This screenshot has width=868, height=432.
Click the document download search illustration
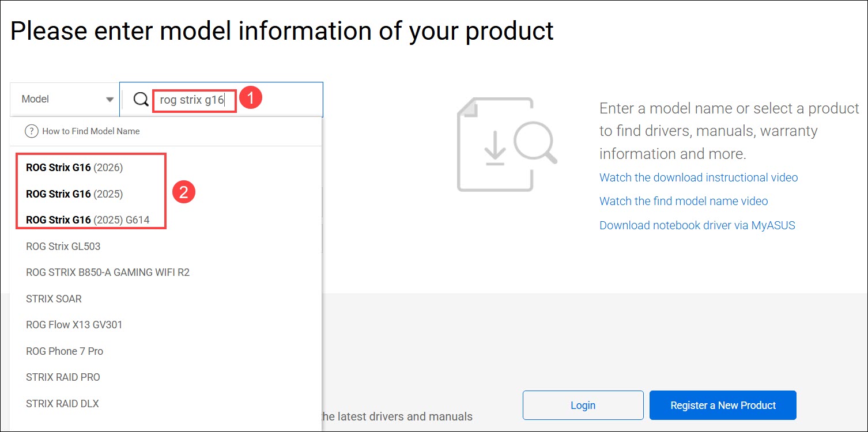(x=507, y=144)
